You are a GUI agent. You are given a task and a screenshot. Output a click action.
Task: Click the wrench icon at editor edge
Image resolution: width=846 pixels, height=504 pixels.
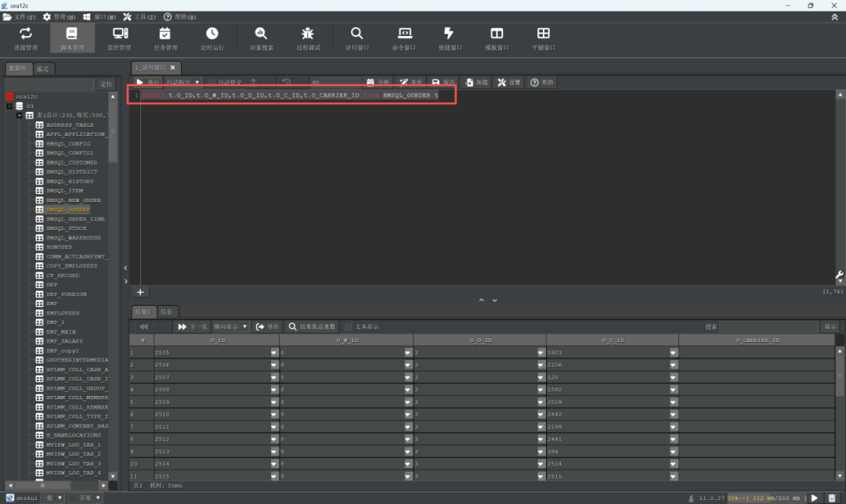click(840, 275)
